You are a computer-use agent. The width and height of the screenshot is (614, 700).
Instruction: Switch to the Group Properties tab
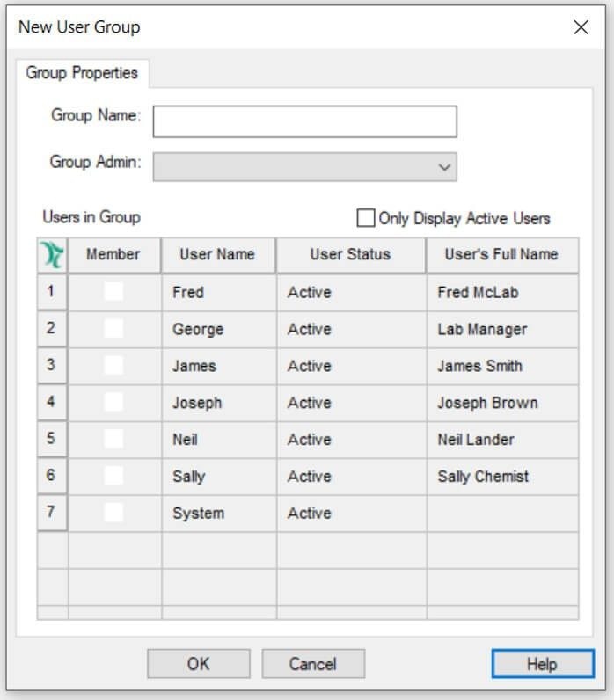pos(82,73)
